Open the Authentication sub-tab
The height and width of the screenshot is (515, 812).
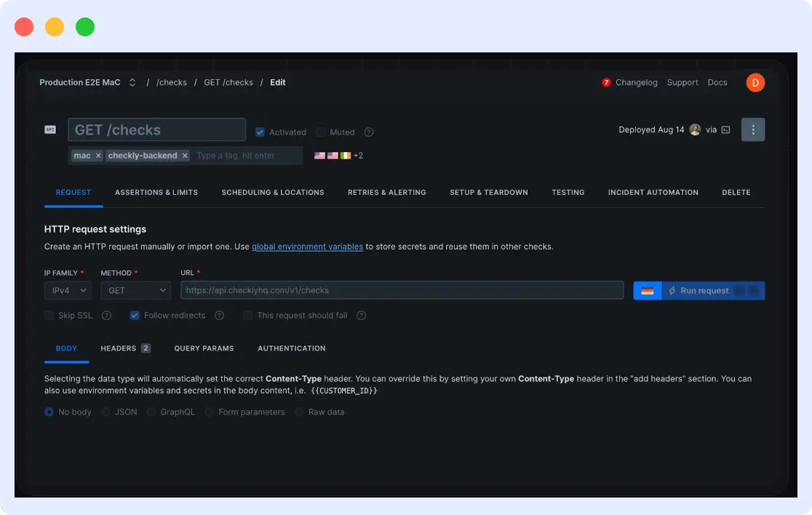[x=292, y=348]
